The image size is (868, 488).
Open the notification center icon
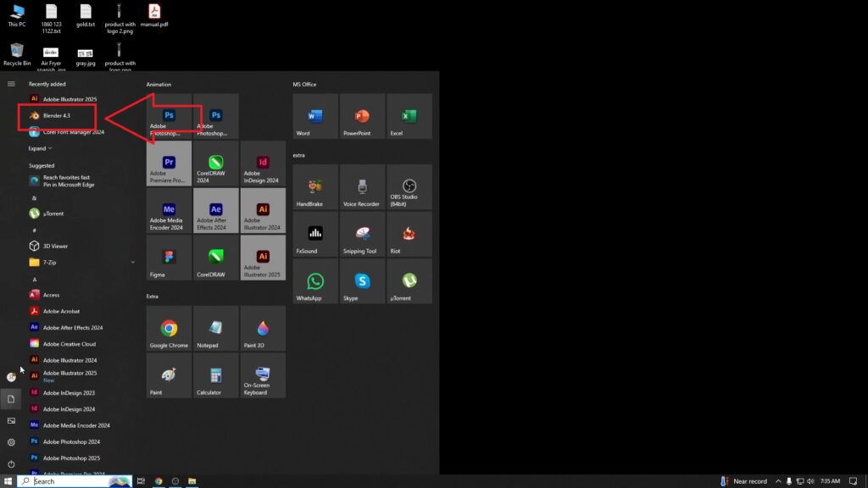point(853,481)
